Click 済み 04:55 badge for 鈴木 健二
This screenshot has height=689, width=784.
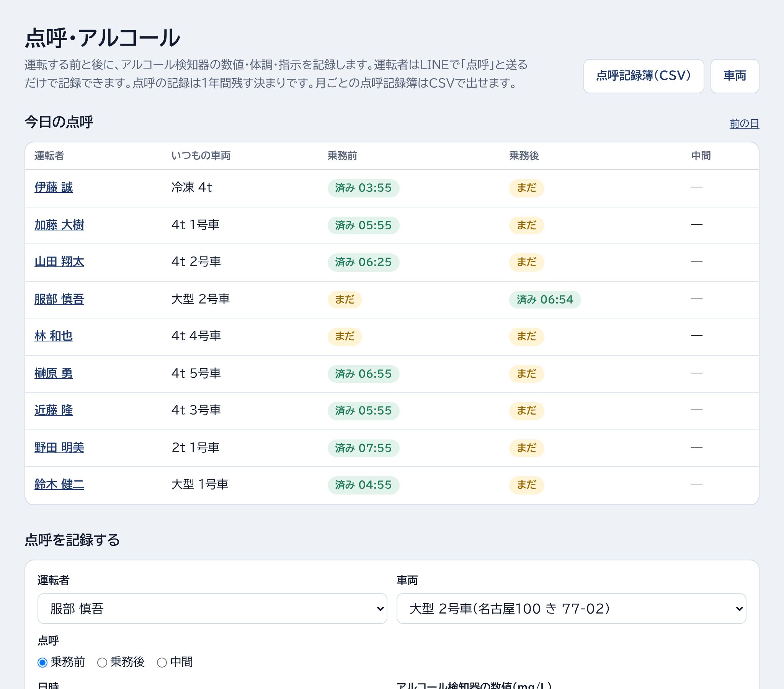pos(363,485)
